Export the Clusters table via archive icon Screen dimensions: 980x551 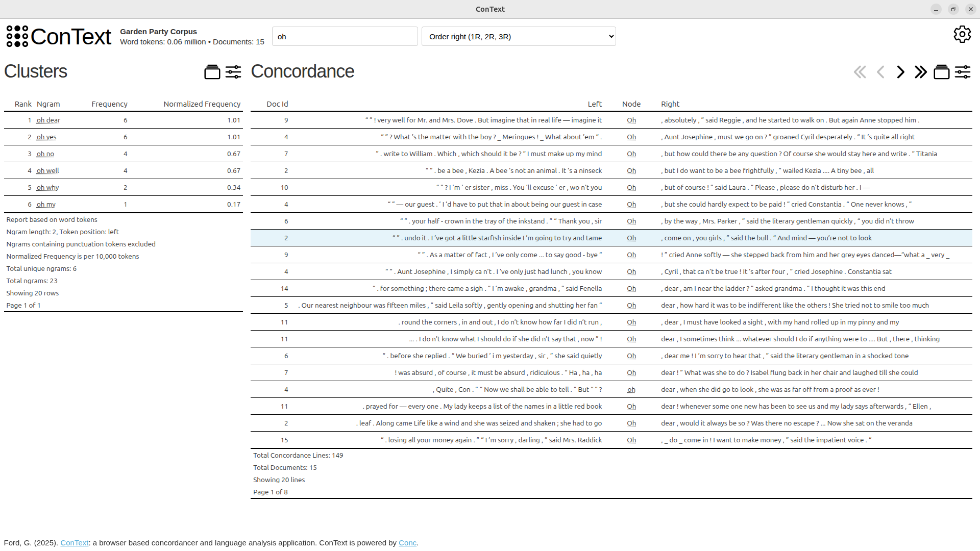click(212, 72)
